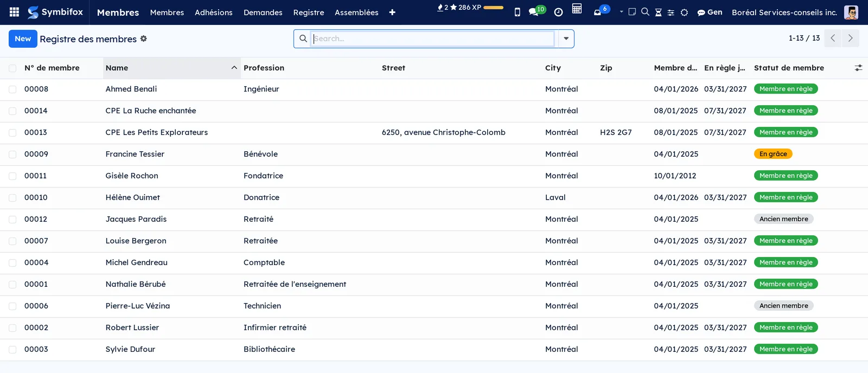Image resolution: width=868 pixels, height=373 pixels.
Task: Open optional columns adjust icon
Action: pyautogui.click(x=858, y=68)
